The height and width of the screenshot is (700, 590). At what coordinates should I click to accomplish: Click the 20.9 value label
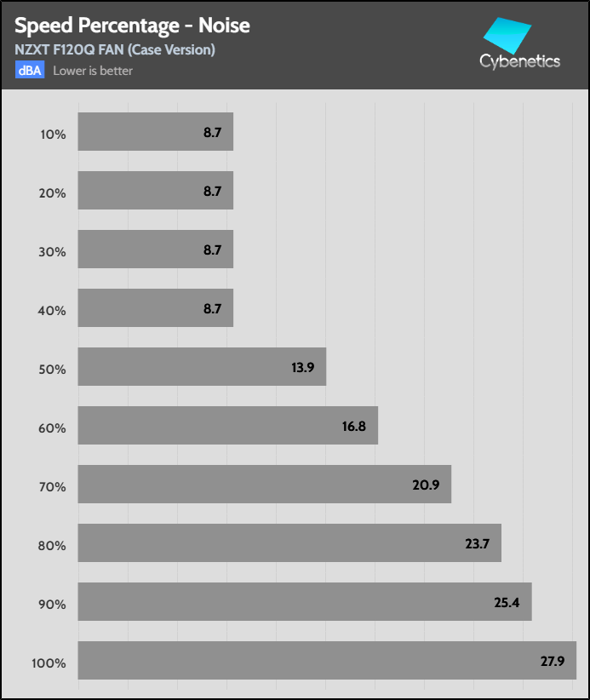pos(425,485)
